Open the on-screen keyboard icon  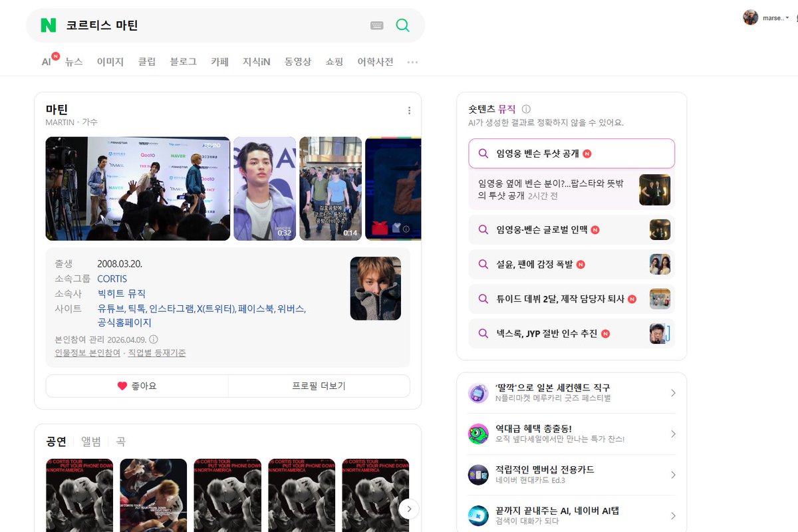pyautogui.click(x=377, y=25)
